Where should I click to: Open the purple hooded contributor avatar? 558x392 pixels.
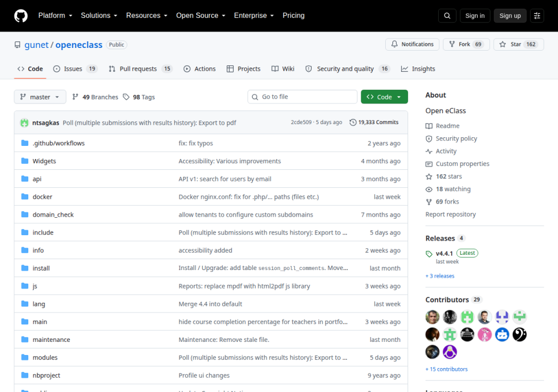[x=450, y=352]
